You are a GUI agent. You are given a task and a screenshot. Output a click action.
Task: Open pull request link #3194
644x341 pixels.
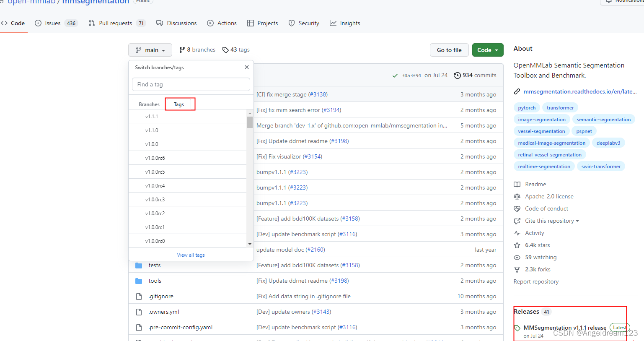331,110
